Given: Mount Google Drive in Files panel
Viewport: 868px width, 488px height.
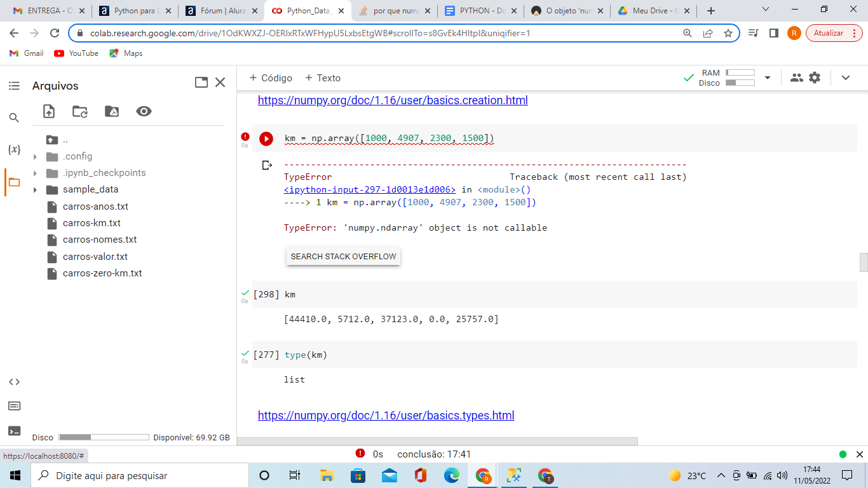Looking at the screenshot, I should point(112,111).
